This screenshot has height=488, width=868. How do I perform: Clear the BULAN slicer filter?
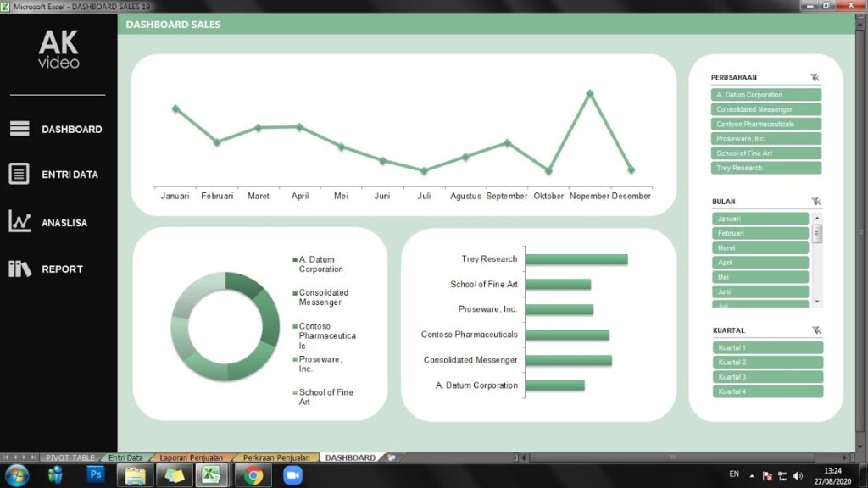(x=816, y=202)
